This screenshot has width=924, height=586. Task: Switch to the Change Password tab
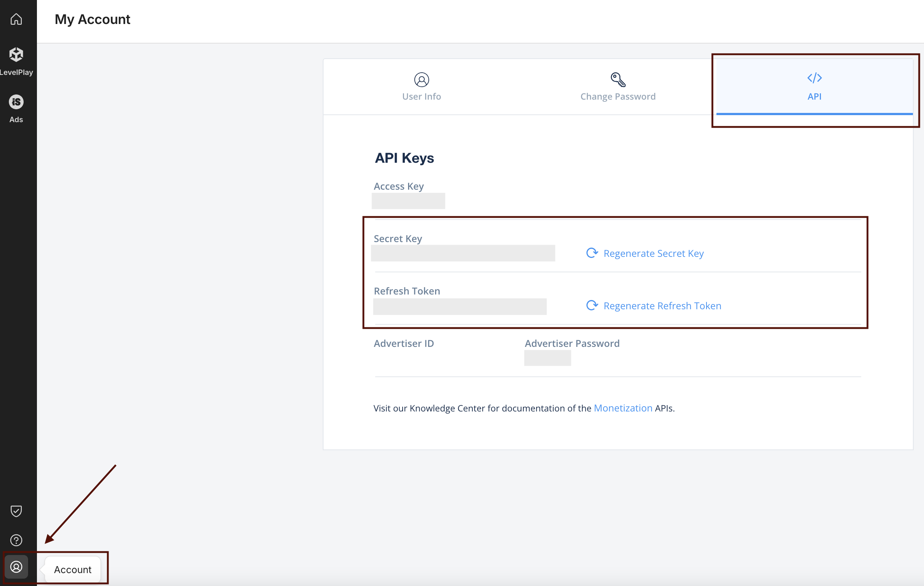pyautogui.click(x=618, y=96)
